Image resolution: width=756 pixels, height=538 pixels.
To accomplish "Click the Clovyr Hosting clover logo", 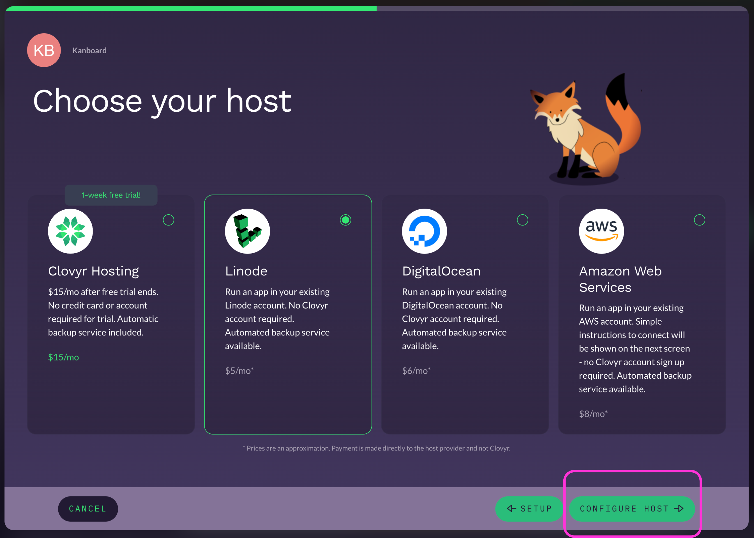I will [71, 232].
